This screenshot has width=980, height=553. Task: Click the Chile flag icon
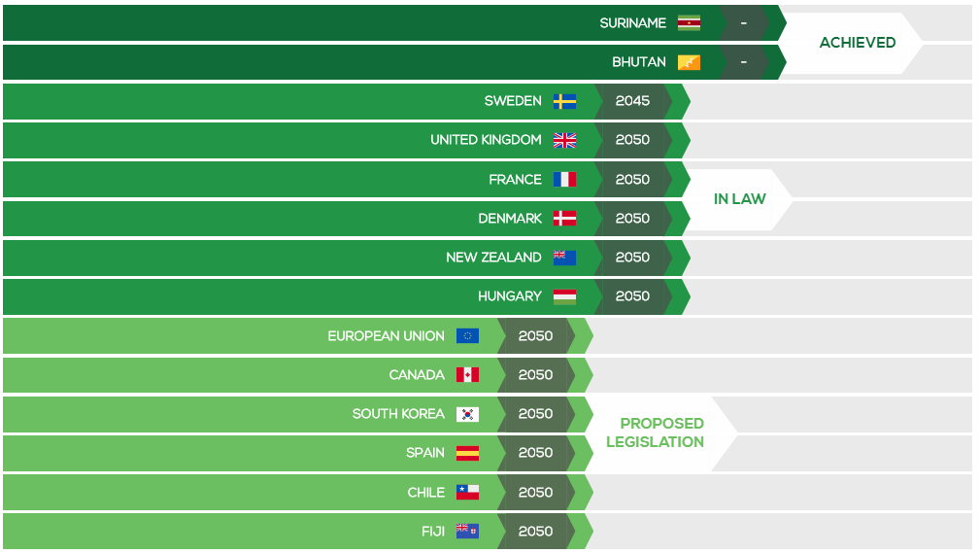pyautogui.click(x=467, y=493)
